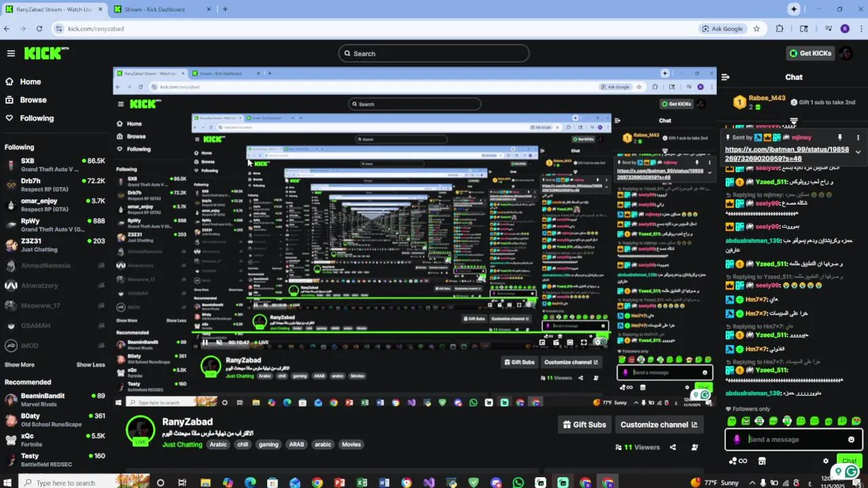
Task: Pause the stream with the player pause button
Action: (x=205, y=342)
